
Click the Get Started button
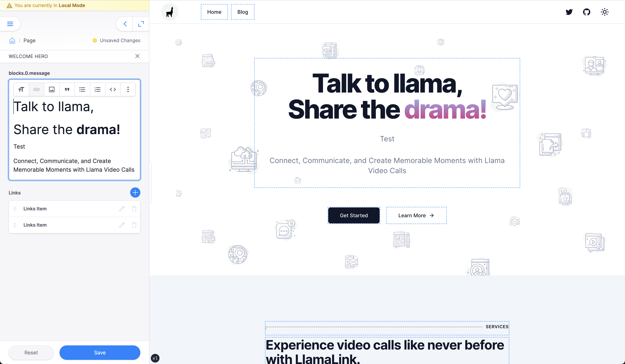[354, 215]
